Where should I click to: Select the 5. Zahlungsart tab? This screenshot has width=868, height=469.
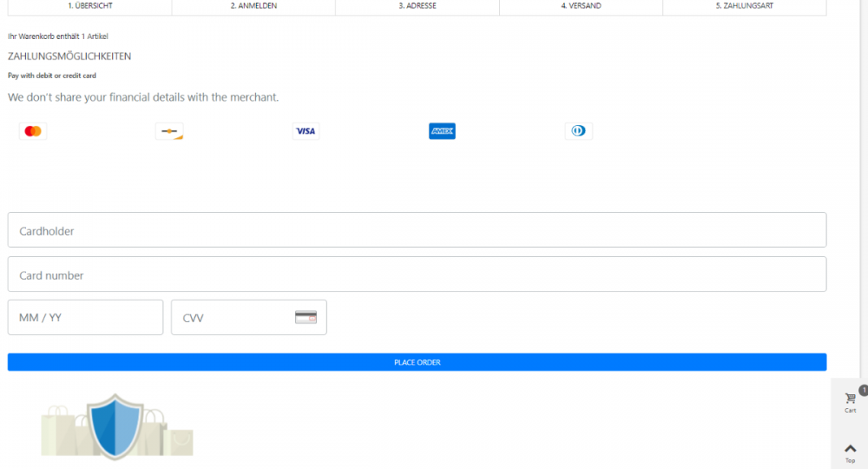[744, 6]
